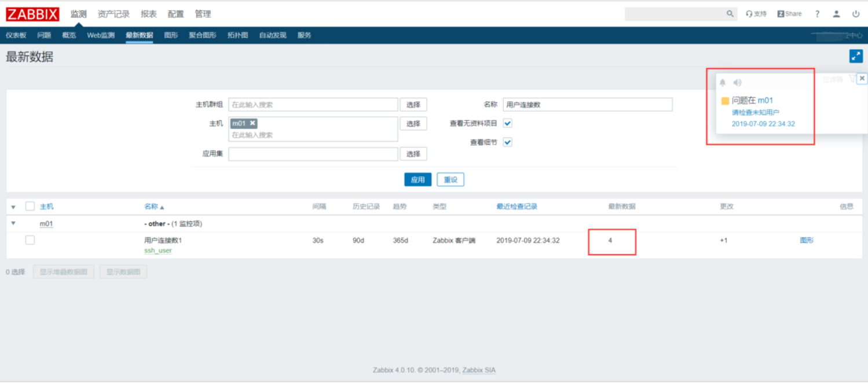Click the global search field

point(681,14)
